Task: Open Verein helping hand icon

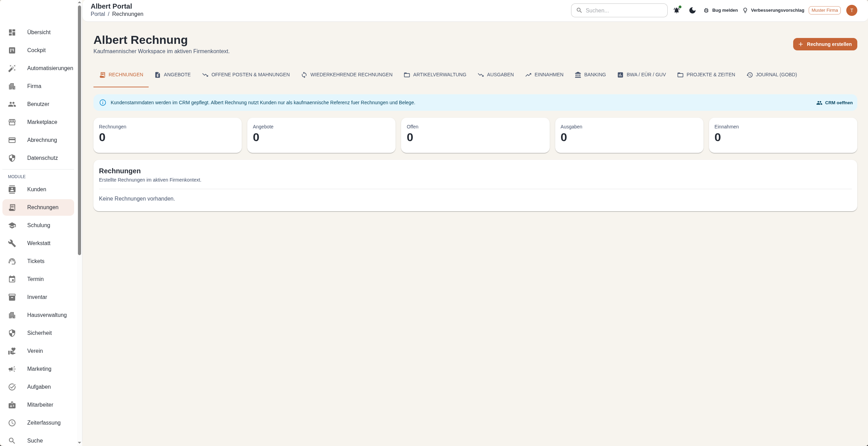Action: (12, 351)
